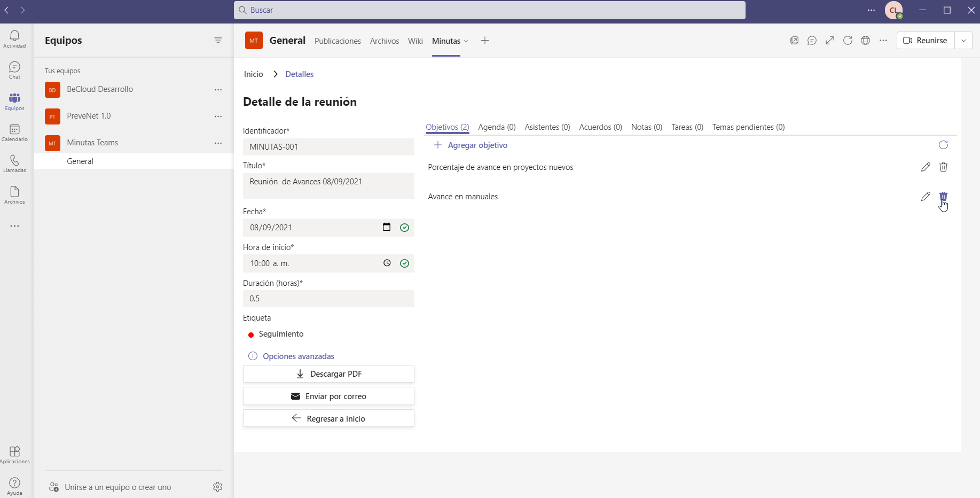
Task: Expand the Minutas tab chevron
Action: (x=466, y=41)
